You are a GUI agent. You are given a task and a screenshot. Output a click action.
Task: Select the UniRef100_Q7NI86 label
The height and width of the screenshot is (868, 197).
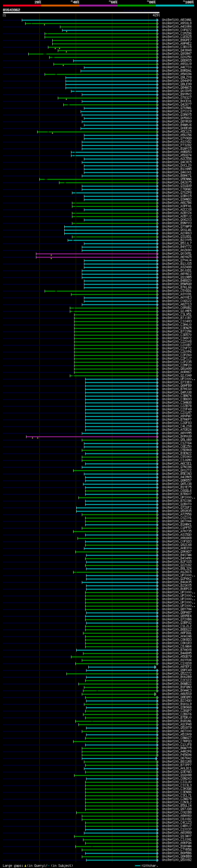pos(177,467)
